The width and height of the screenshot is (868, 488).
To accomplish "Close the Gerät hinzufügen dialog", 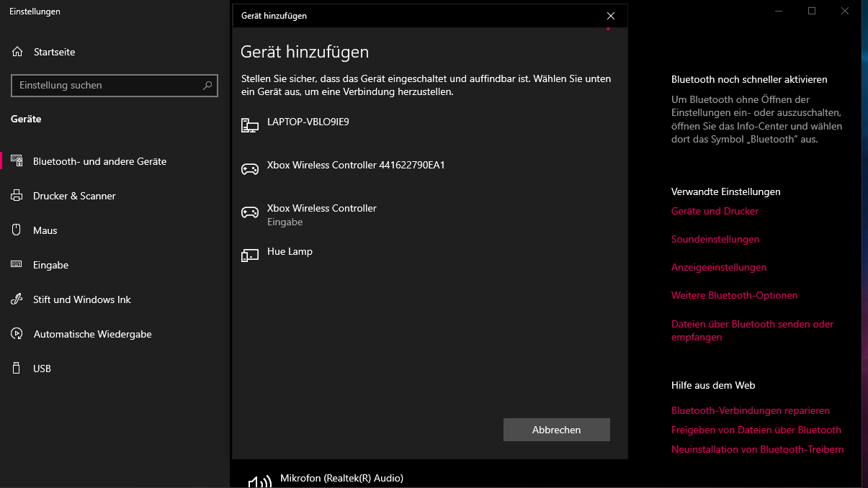I will point(611,16).
